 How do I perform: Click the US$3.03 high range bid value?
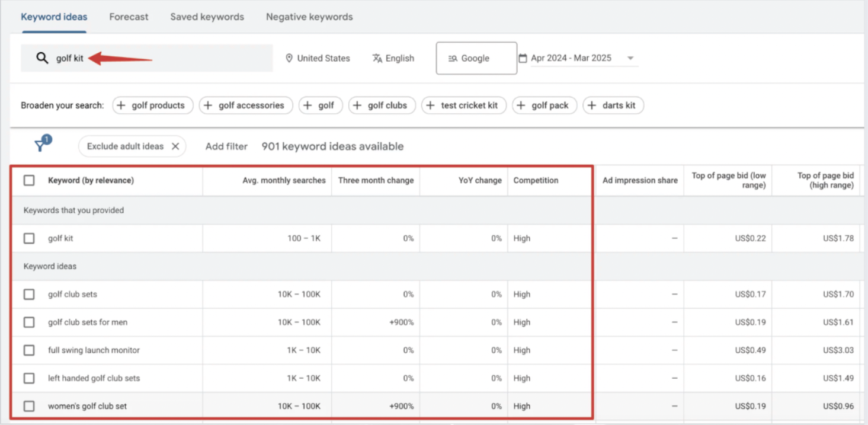[x=838, y=350]
